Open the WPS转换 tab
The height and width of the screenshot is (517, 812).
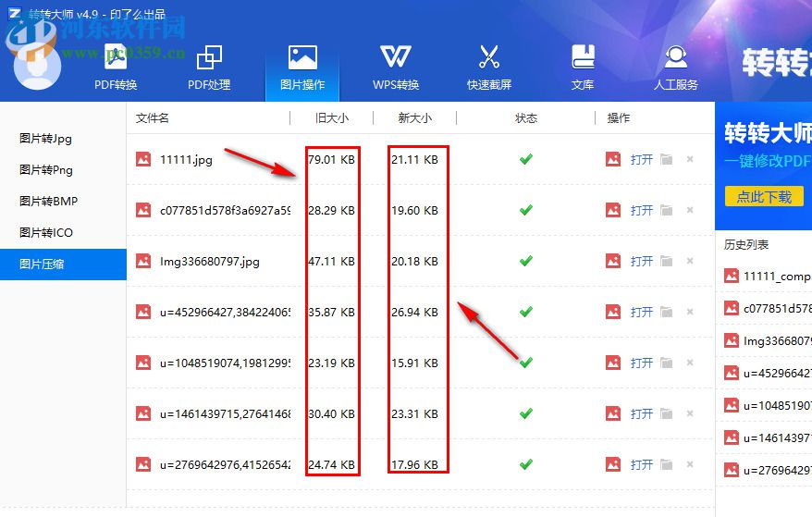point(396,68)
